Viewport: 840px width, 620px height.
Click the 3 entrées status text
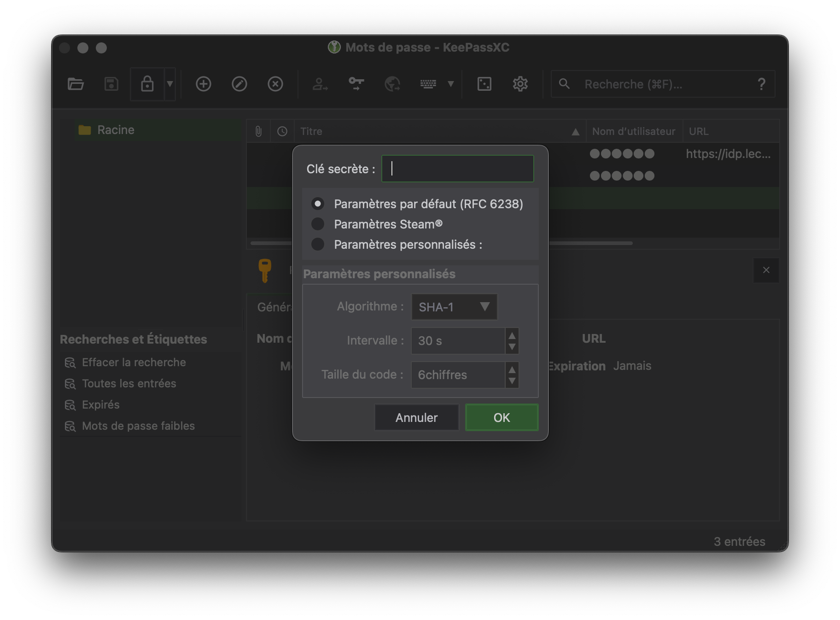pos(740,541)
